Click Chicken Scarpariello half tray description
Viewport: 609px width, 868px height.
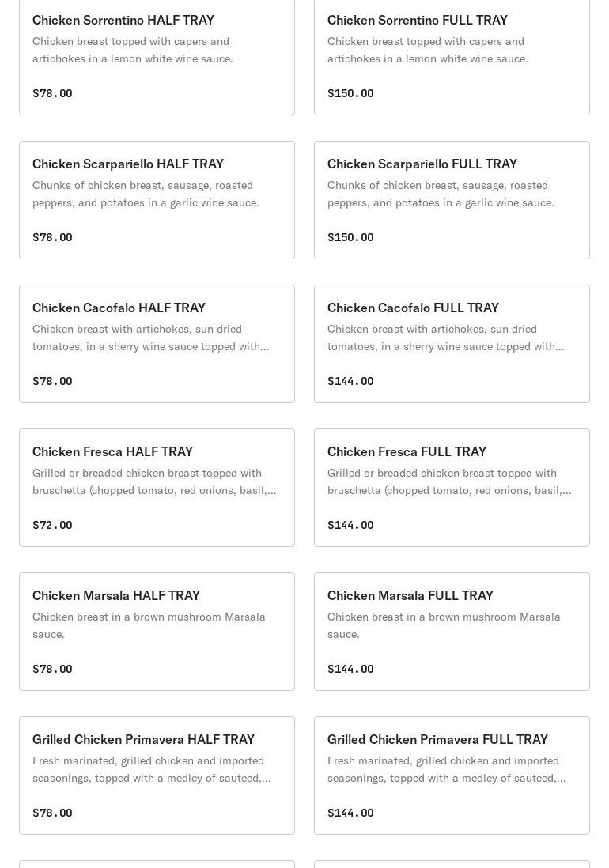point(146,194)
